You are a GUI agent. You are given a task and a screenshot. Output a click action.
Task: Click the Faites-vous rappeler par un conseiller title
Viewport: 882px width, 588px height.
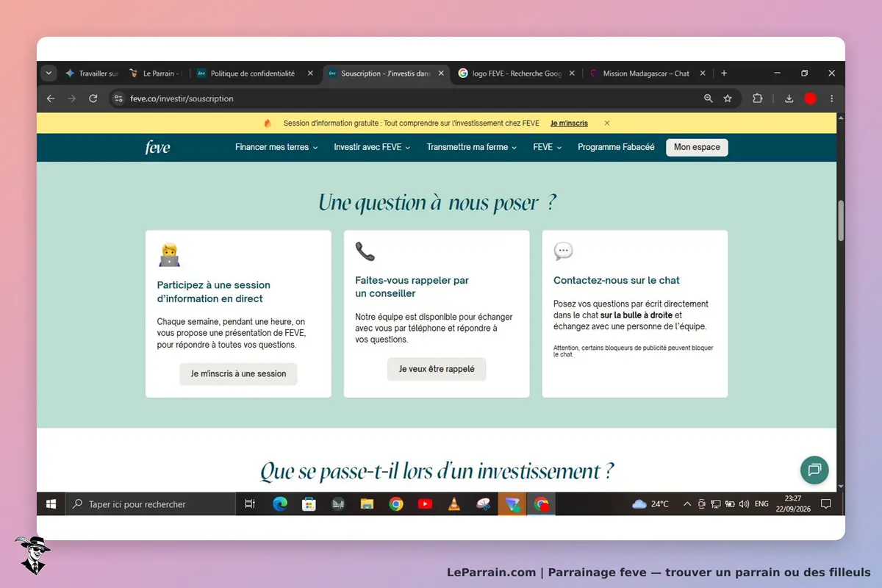coord(412,287)
